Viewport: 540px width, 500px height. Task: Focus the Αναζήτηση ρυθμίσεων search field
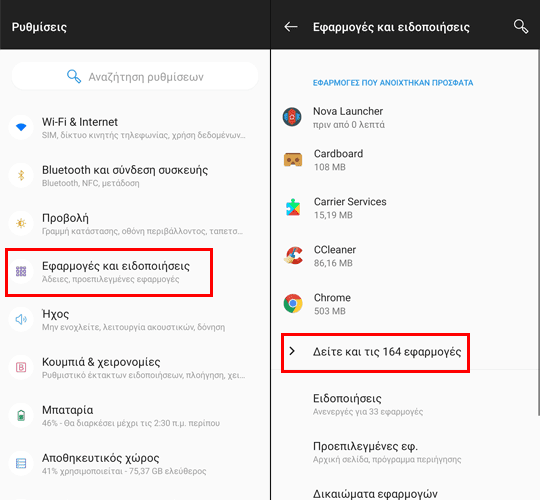click(x=135, y=76)
